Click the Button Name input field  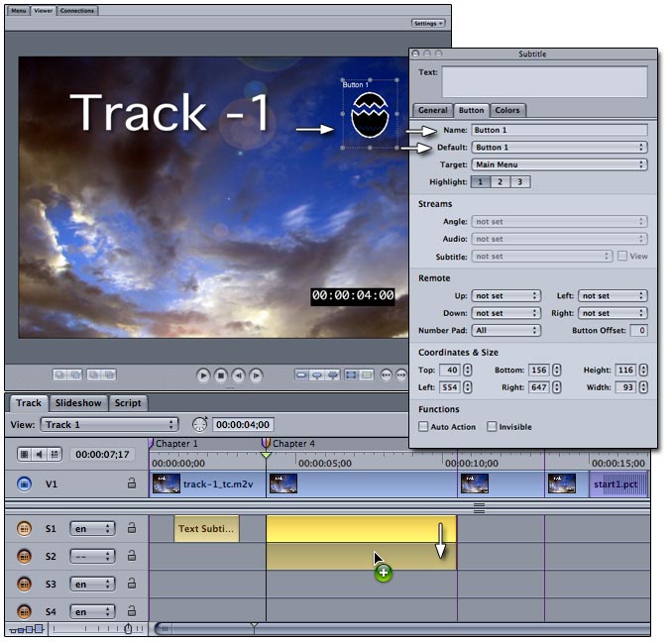(x=559, y=130)
